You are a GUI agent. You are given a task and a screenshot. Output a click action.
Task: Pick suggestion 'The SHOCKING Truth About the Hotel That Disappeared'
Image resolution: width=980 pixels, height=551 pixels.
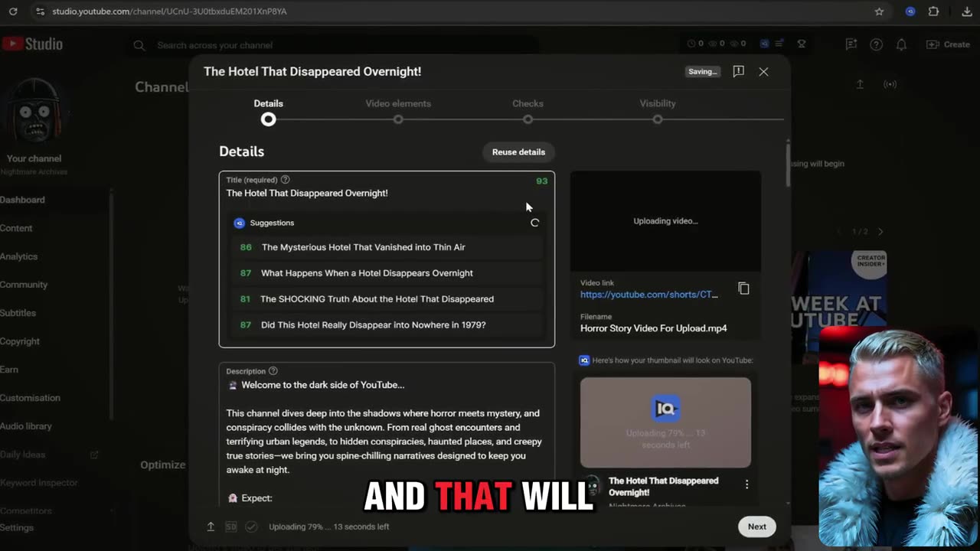pos(387,299)
